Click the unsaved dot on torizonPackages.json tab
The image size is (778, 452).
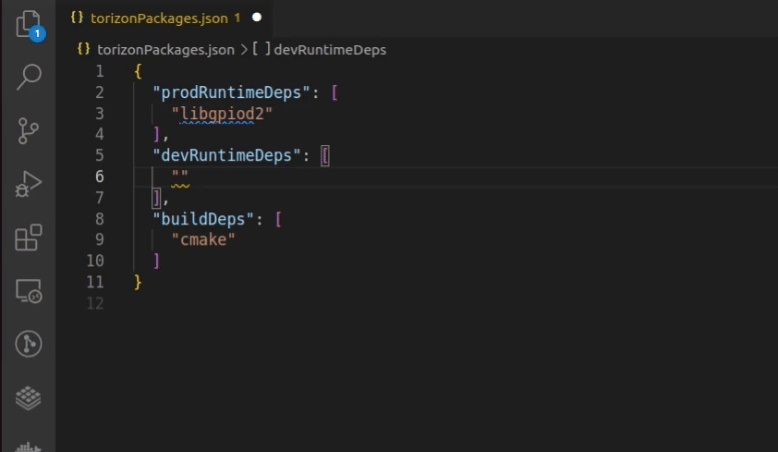tap(257, 18)
